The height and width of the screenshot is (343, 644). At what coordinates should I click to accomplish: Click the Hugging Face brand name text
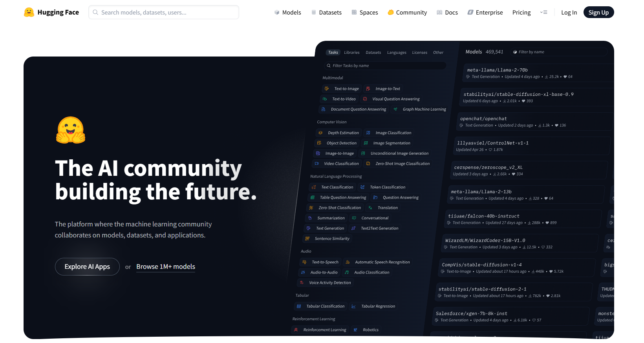tap(58, 12)
